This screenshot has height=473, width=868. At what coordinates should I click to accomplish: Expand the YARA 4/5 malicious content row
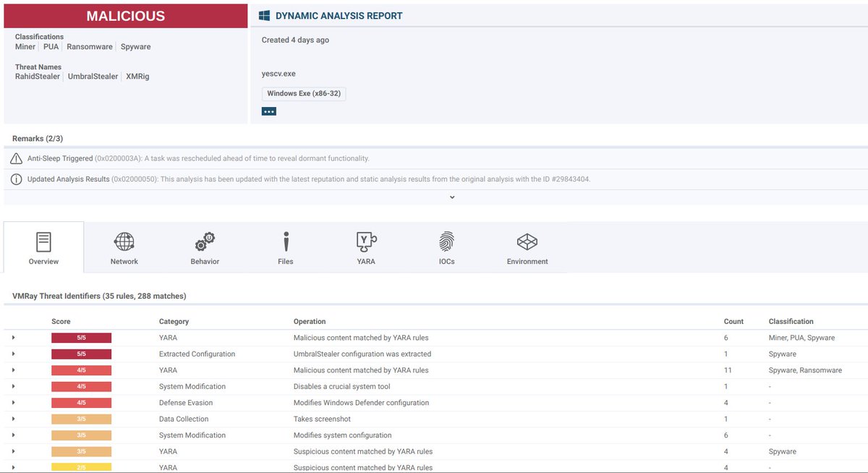tap(13, 370)
